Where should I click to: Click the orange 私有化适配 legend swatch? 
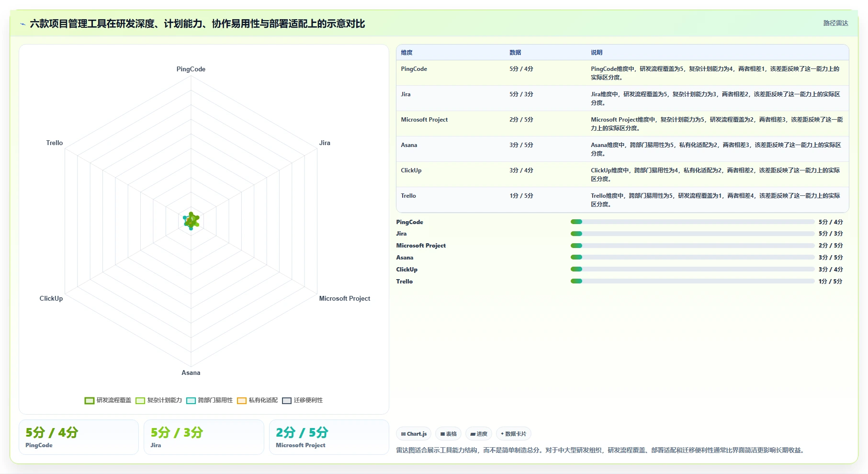pos(242,401)
